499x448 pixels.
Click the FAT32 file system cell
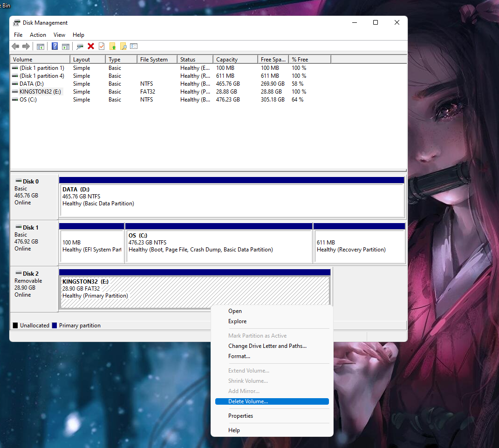click(x=148, y=92)
